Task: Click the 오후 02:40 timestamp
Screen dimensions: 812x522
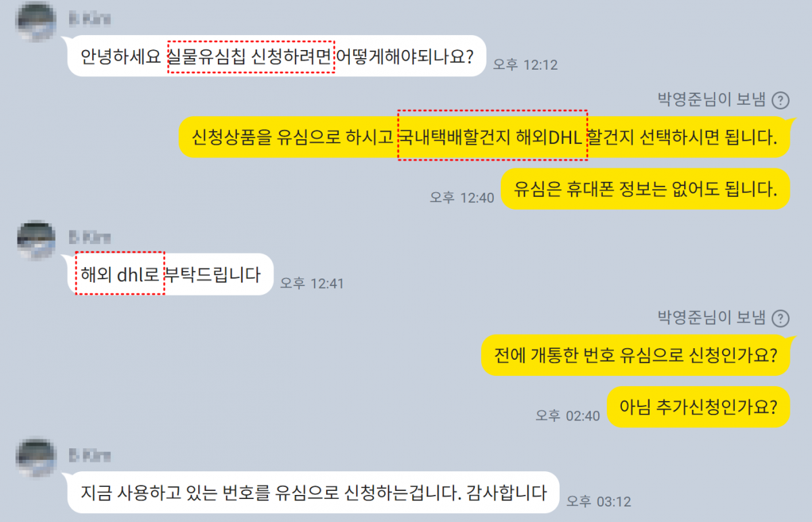Action: click(x=568, y=416)
